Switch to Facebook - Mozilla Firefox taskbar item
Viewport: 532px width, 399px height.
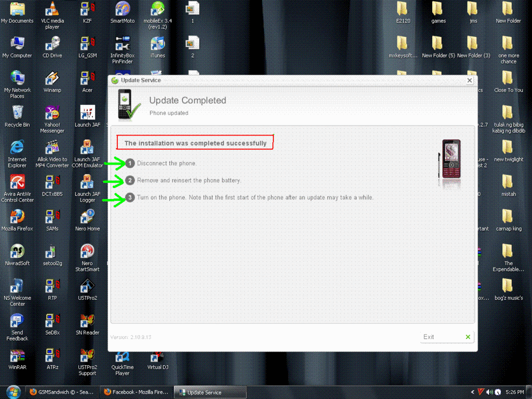coord(137,392)
